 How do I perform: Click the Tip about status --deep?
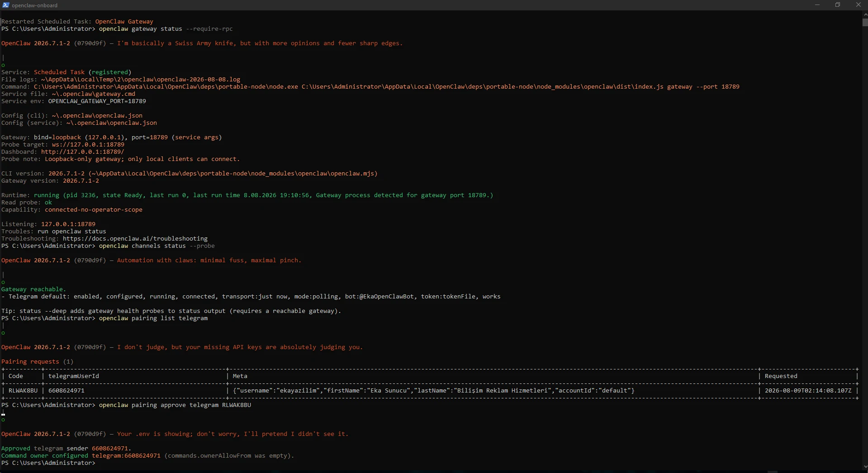[171, 311]
